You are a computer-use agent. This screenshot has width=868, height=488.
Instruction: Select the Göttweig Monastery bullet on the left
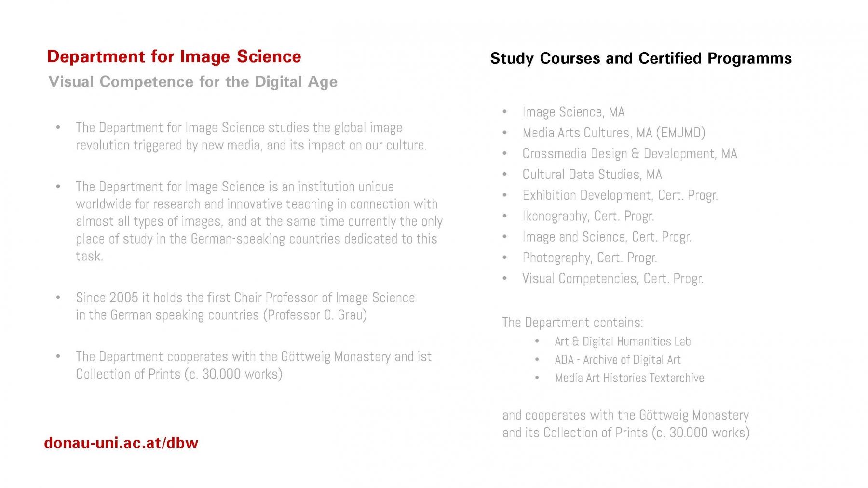pos(254,365)
